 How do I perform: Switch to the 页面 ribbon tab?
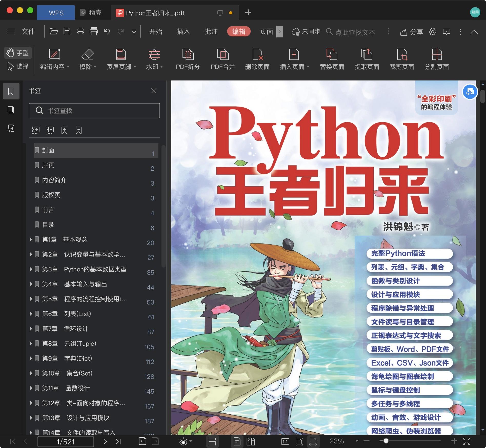tap(266, 31)
